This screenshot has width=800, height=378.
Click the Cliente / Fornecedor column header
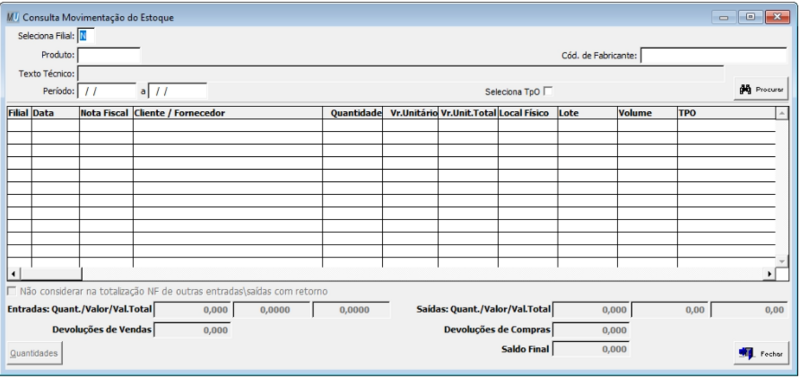(x=228, y=113)
